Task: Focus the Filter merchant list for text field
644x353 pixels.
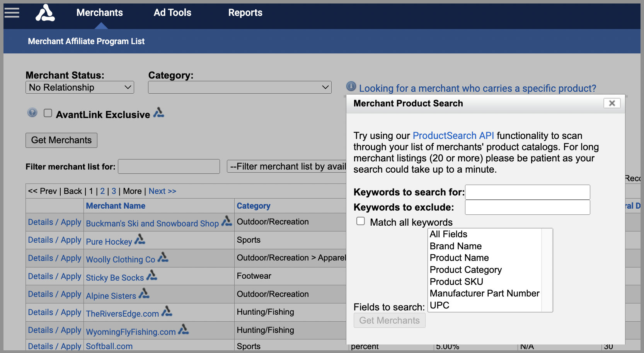Action: 169,166
